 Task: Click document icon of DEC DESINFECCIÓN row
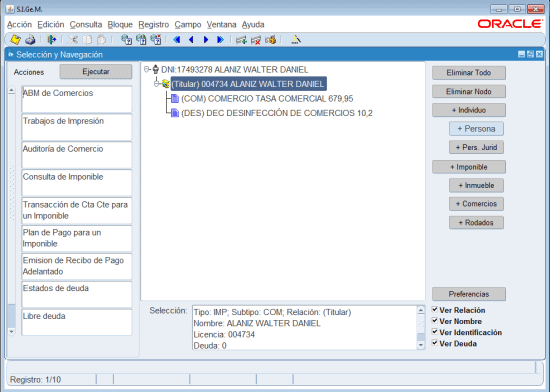click(x=175, y=113)
